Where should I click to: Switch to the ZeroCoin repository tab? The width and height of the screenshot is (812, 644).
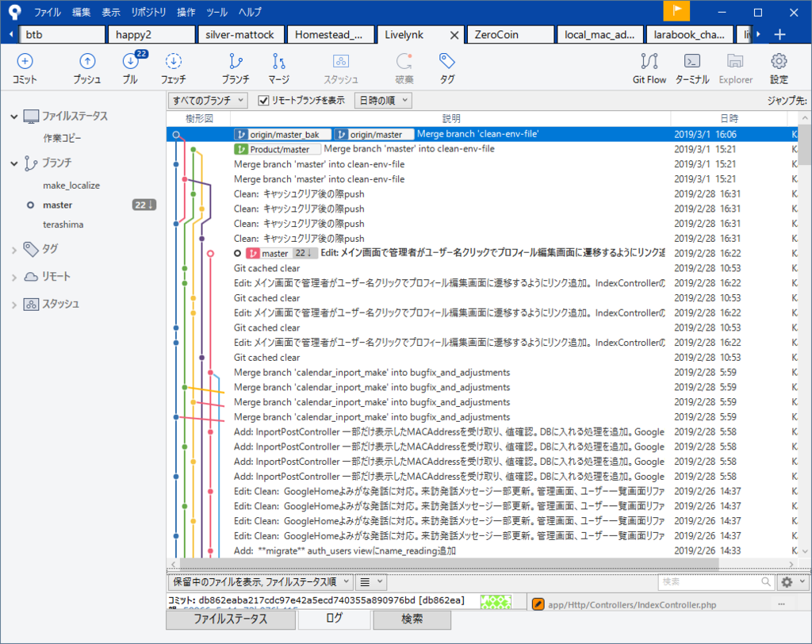click(x=510, y=35)
